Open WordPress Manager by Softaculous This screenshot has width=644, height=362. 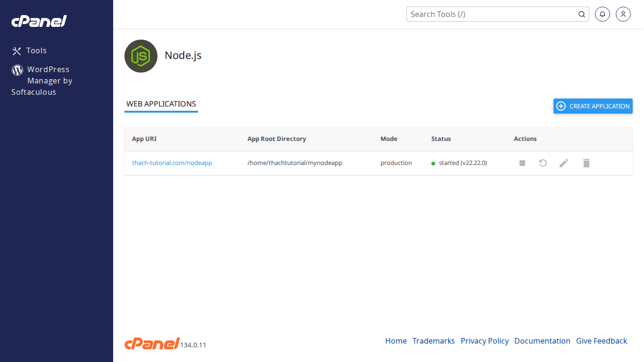coord(42,81)
